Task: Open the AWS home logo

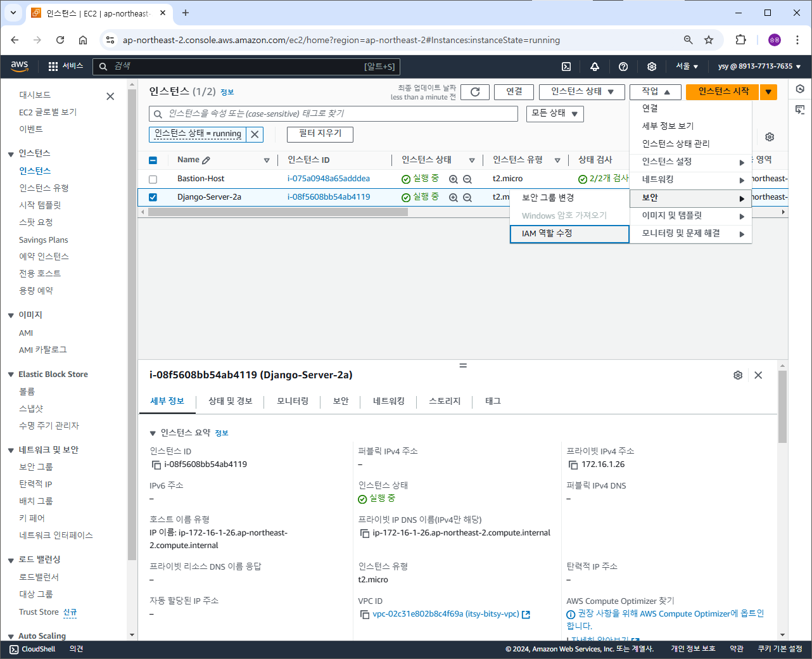Action: click(20, 66)
